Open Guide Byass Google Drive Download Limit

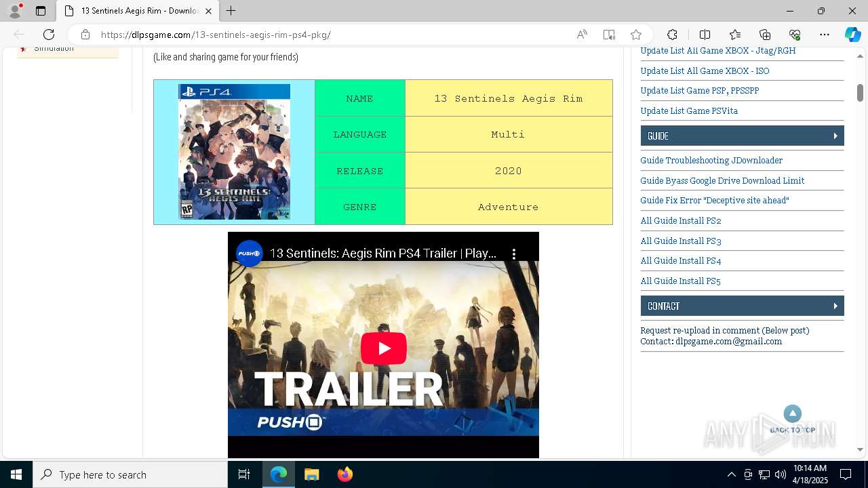pos(722,181)
